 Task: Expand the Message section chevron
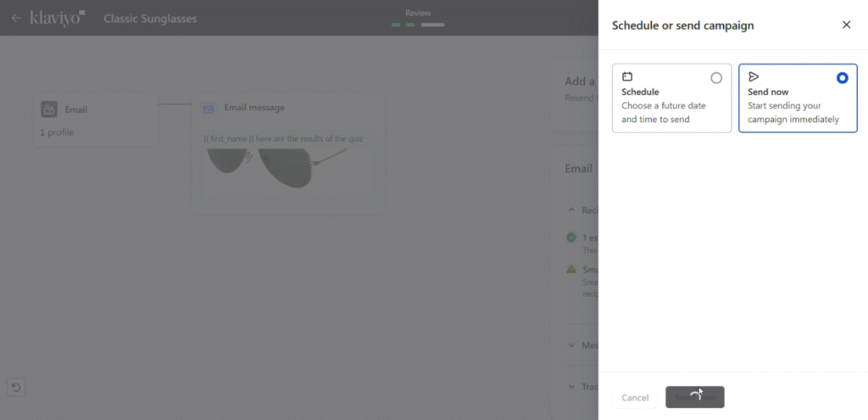571,345
